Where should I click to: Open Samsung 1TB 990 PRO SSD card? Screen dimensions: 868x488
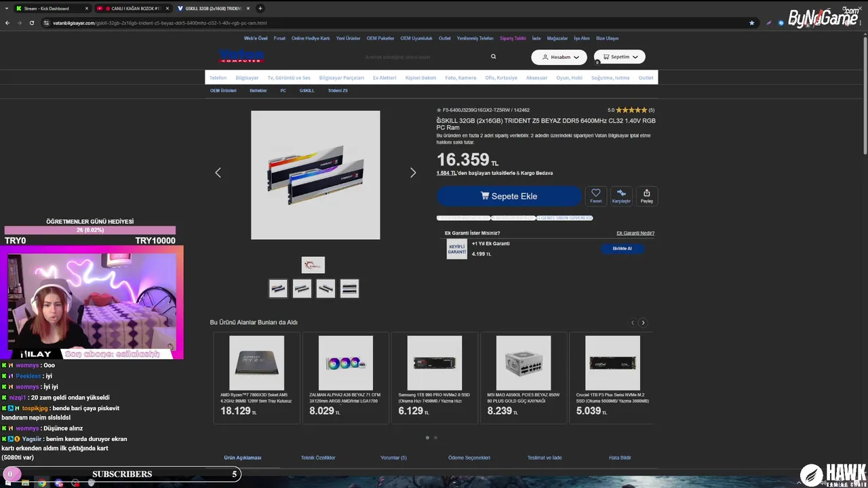point(435,378)
